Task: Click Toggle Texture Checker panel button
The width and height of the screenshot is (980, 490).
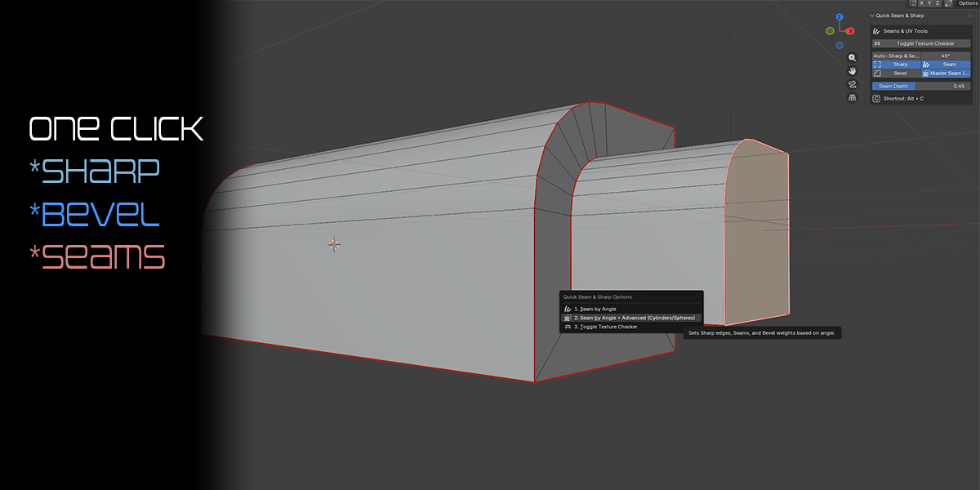Action: (x=921, y=43)
